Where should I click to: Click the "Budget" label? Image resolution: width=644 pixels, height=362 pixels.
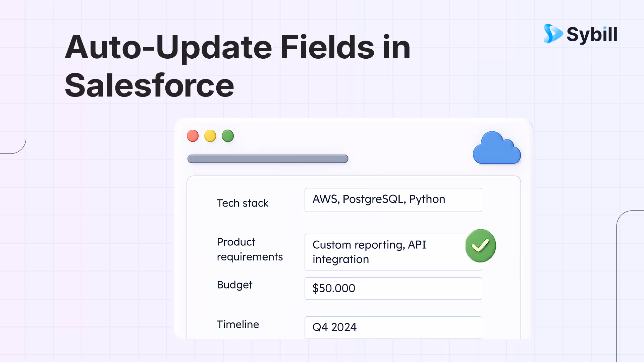(x=234, y=285)
